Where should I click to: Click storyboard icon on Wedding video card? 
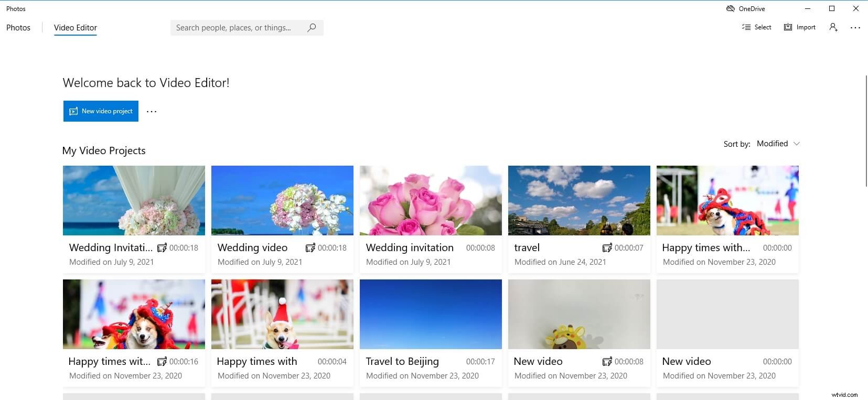click(310, 247)
